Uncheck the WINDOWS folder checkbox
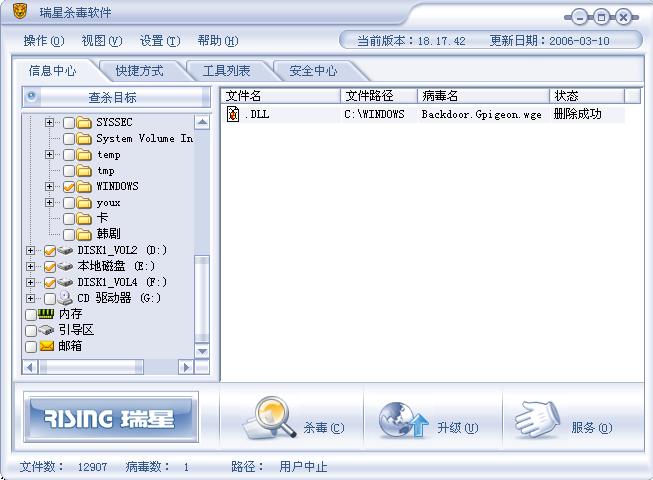653x480 pixels. click(x=69, y=187)
